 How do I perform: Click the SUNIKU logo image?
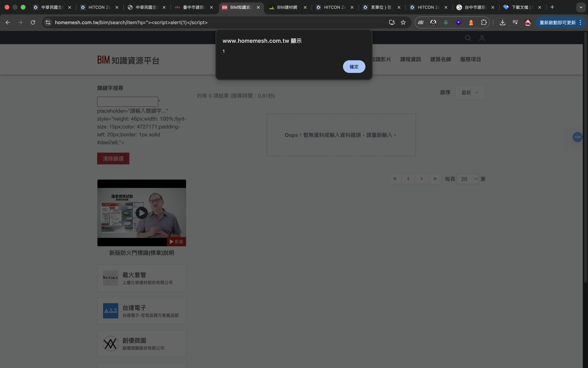coord(111,278)
